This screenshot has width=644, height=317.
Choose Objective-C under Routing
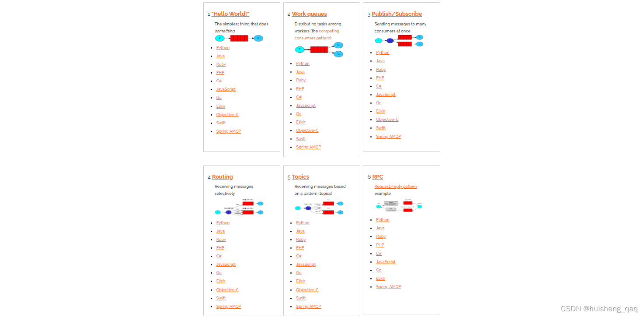227,290
